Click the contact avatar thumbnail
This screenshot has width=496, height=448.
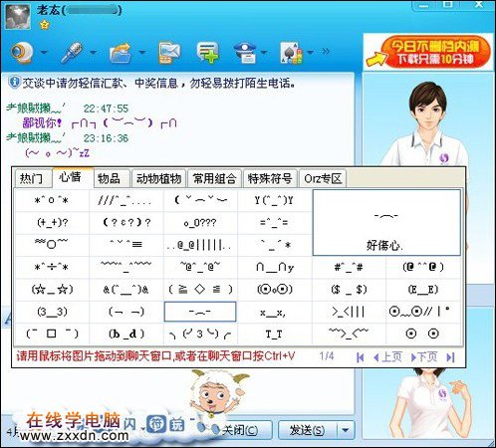(x=18, y=16)
